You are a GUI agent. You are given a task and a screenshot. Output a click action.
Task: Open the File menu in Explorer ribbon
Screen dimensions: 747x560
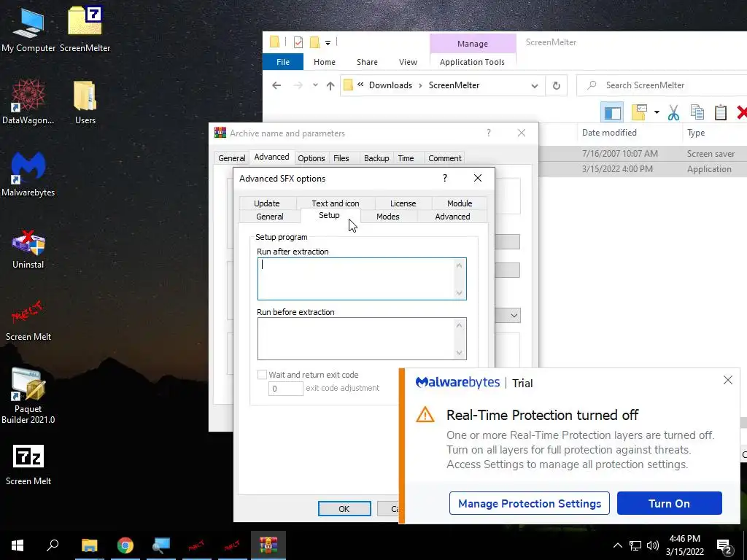click(x=283, y=62)
